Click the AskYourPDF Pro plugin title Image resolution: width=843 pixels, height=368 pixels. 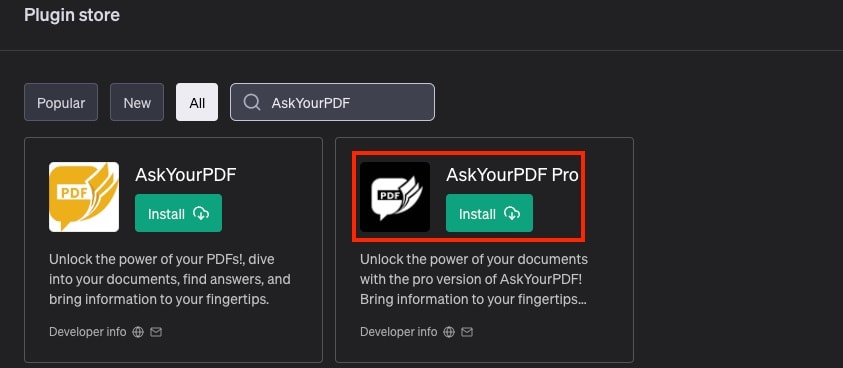click(x=512, y=175)
